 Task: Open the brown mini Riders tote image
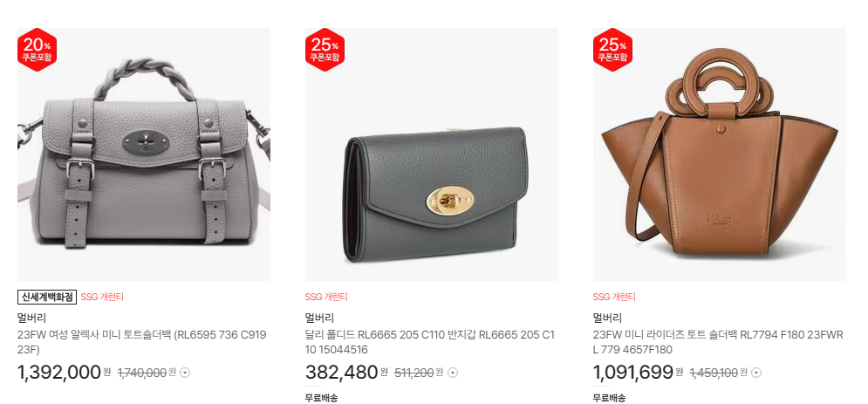[x=720, y=154]
